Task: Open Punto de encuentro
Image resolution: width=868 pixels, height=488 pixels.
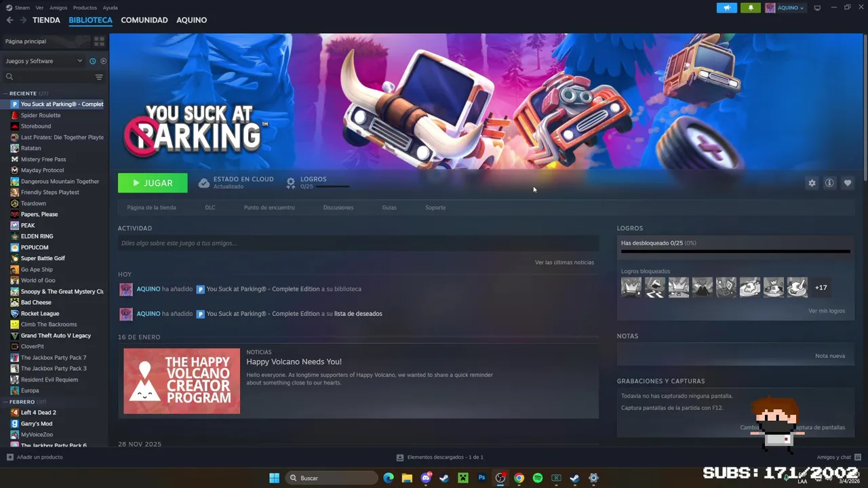Action: pyautogui.click(x=269, y=207)
